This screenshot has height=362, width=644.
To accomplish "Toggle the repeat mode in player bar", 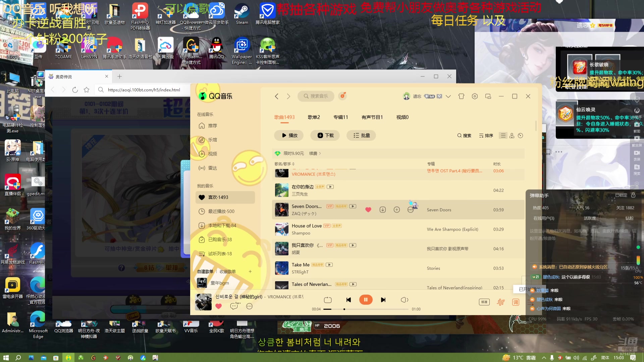I will click(x=328, y=300).
